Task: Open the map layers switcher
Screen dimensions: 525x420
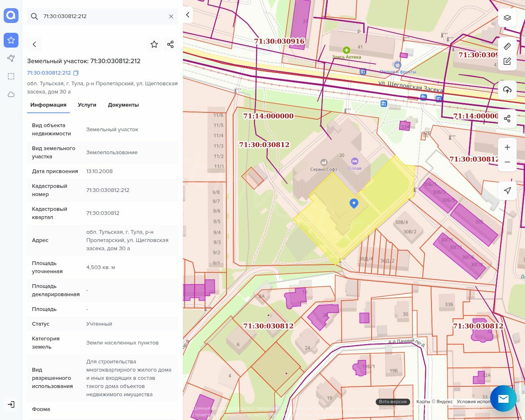Action: tap(507, 18)
